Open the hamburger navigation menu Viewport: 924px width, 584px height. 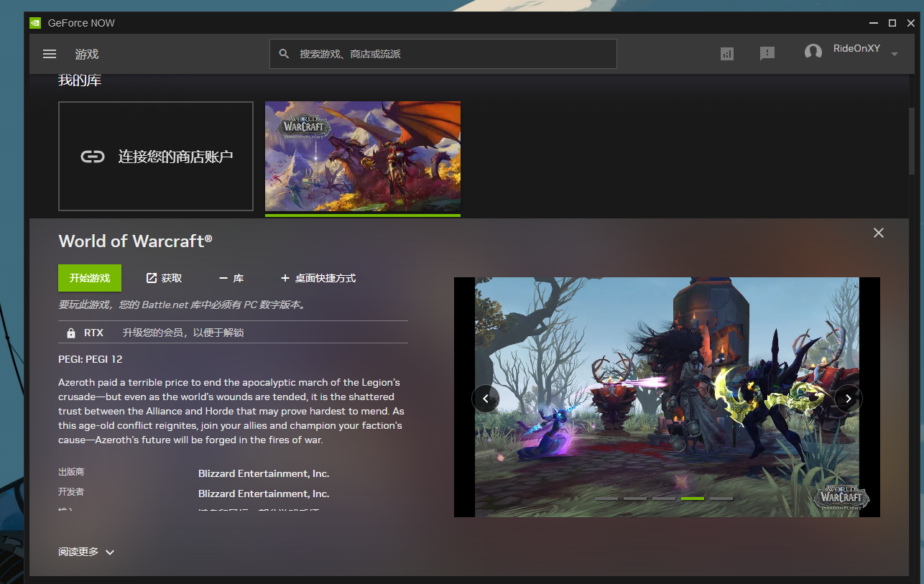[x=50, y=54]
